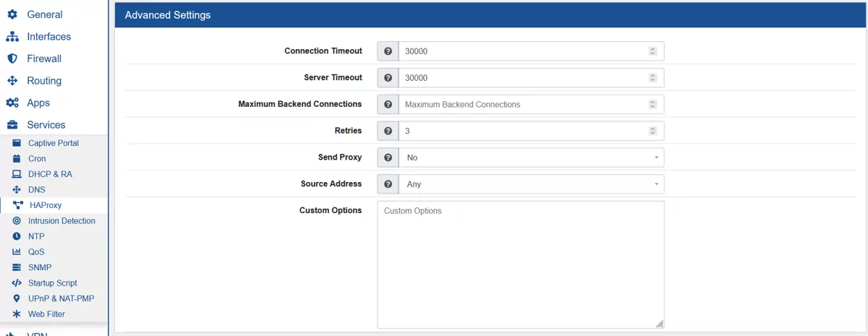Expand the Source Address dropdown
The image size is (868, 336).
coord(531,184)
